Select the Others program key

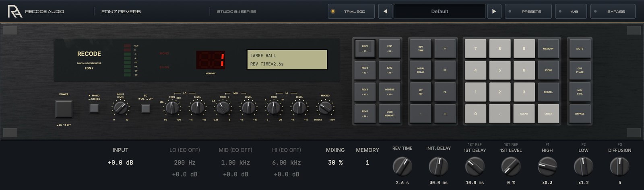click(390, 92)
